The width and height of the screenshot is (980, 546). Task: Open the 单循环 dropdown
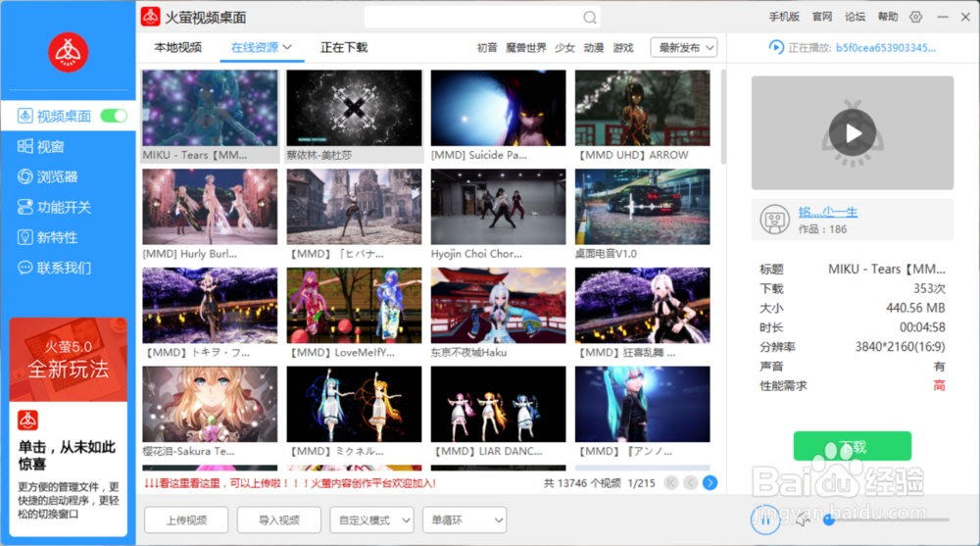point(465,520)
